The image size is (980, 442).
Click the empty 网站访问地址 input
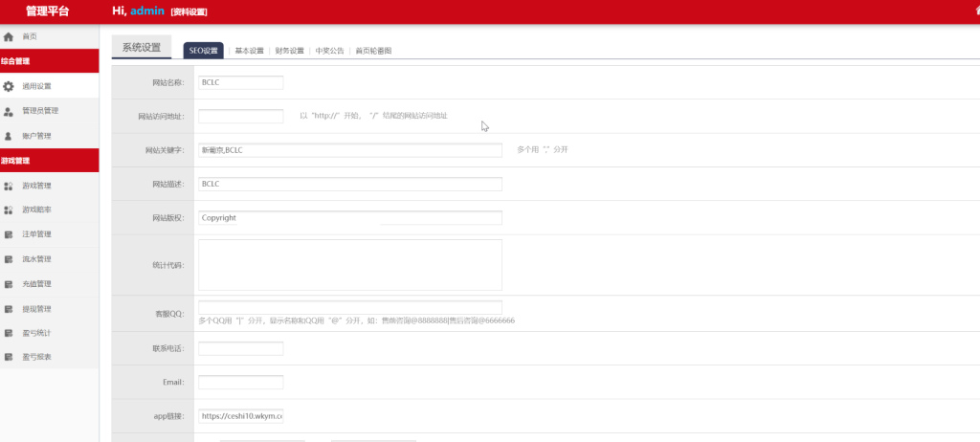240,117
